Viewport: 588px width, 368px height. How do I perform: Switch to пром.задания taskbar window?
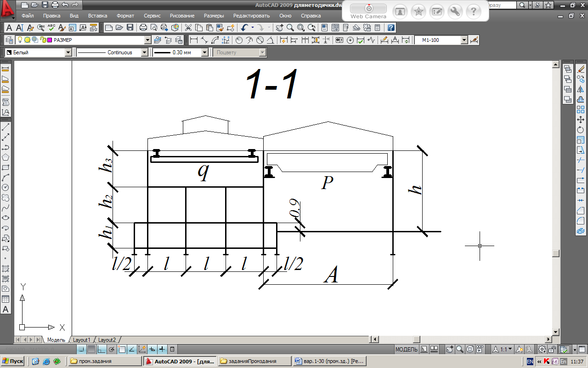(x=105, y=361)
